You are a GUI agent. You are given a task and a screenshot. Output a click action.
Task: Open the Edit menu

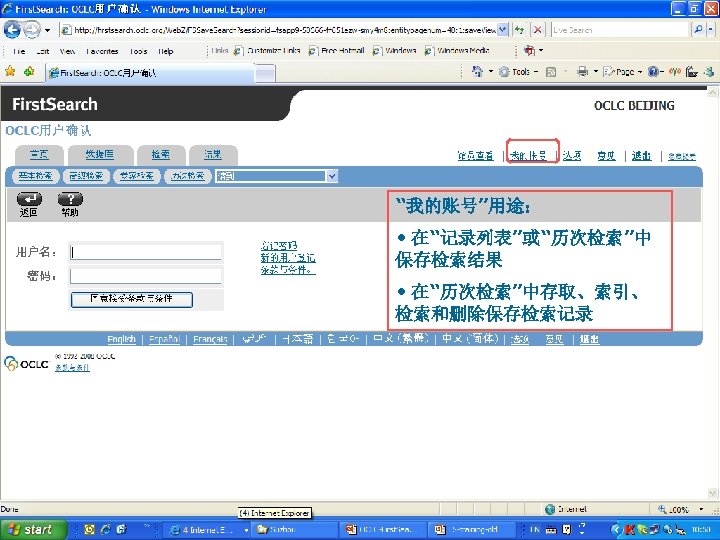(43, 51)
